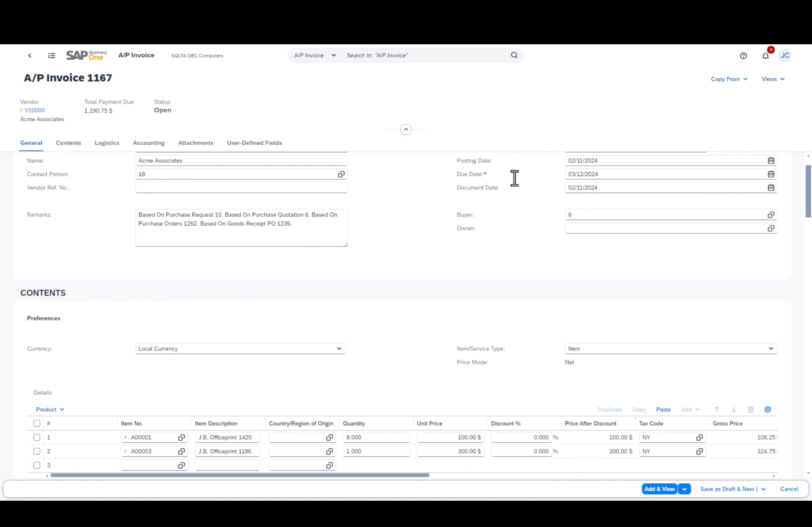Click the Cancel button
Screen dimensions: 812x527
click(789, 489)
